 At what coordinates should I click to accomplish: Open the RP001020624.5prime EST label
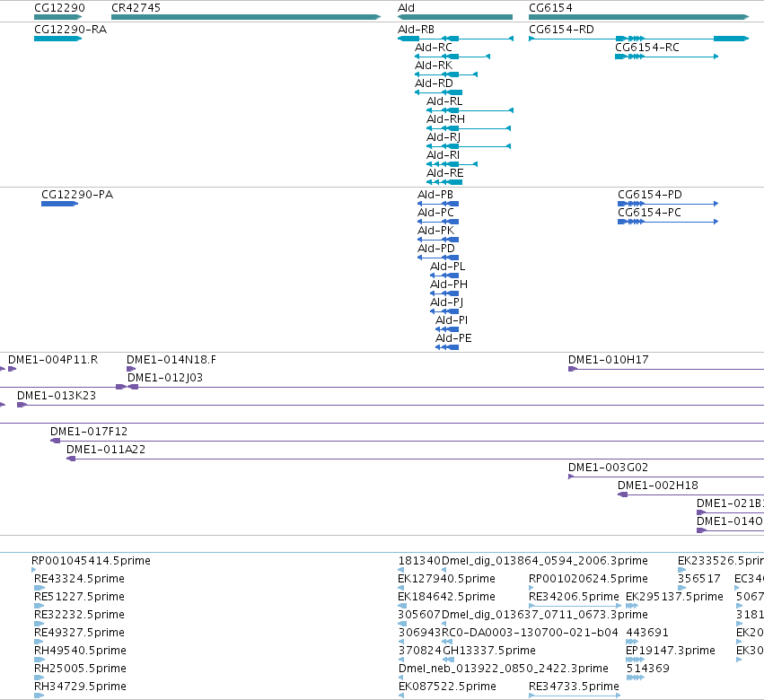(589, 579)
